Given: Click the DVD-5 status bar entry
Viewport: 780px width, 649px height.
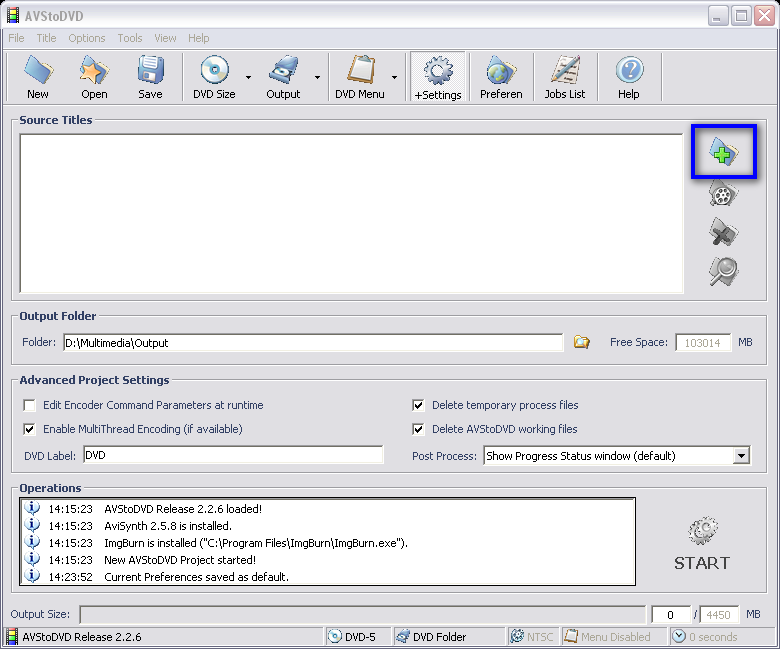Looking at the screenshot, I should pyautogui.click(x=359, y=637).
